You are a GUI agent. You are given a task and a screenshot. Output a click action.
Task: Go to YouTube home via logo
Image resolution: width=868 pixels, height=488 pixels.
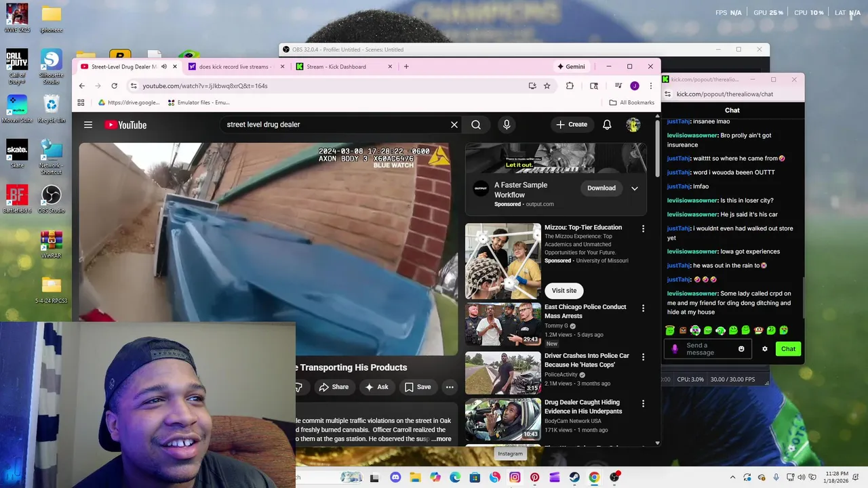[x=125, y=125]
